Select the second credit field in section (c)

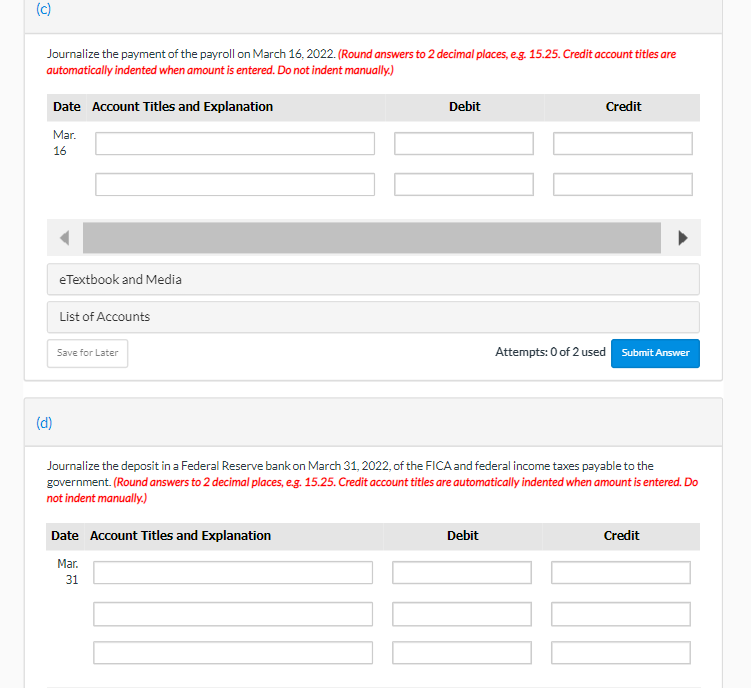click(623, 184)
